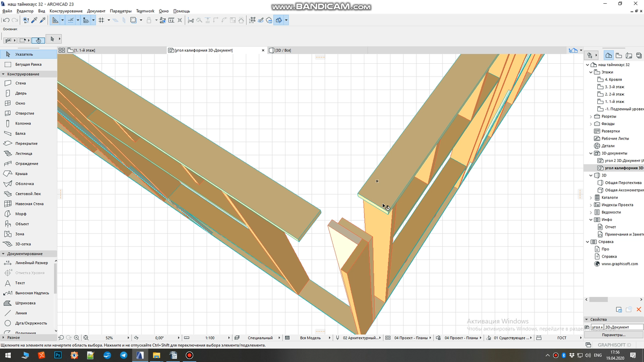Expand the Каталоги tree node
Screen dimensions: 644x362
pos(591,197)
